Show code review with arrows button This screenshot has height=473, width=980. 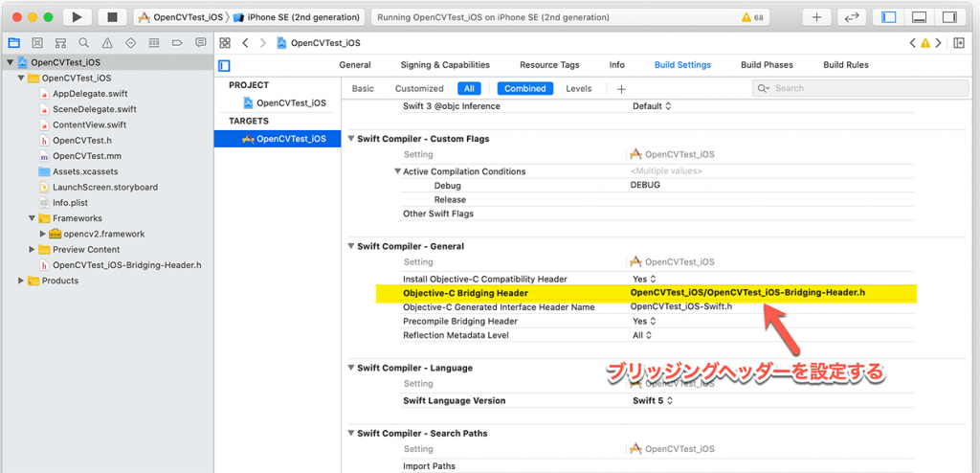click(x=851, y=17)
